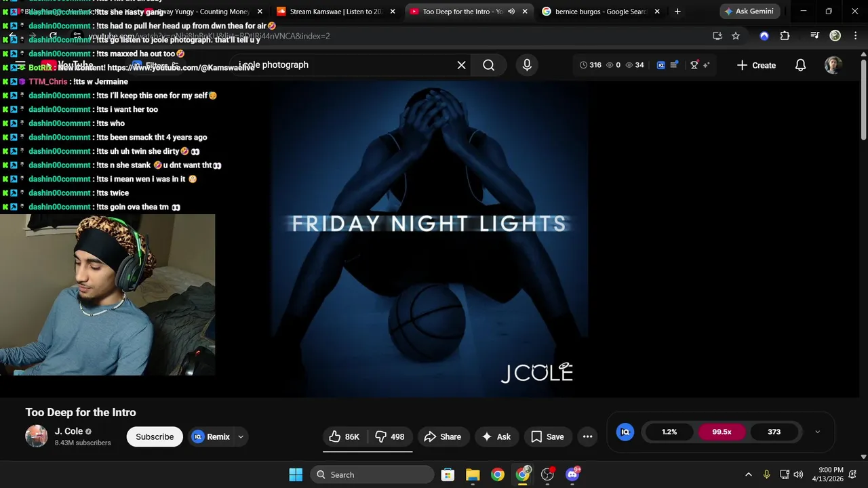Open the more actions three-dot button
The height and width of the screenshot is (488, 868).
click(x=588, y=437)
